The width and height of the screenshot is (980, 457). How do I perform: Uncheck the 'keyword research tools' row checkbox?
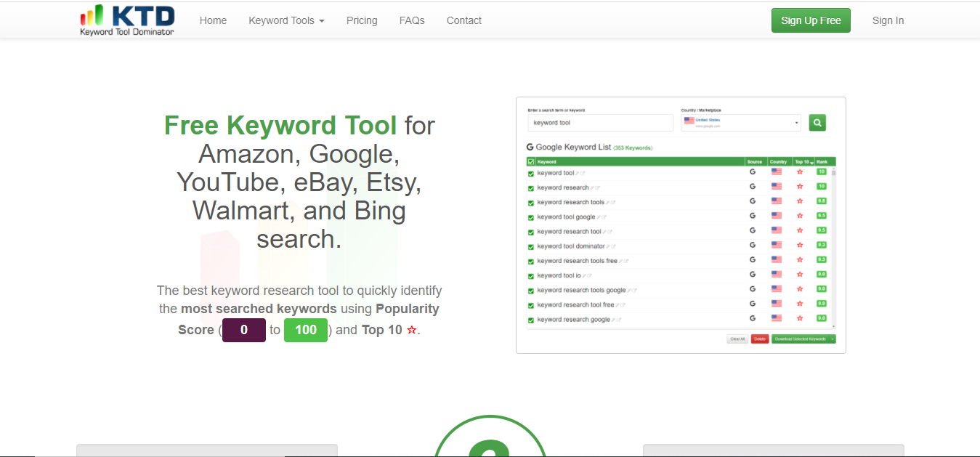pyautogui.click(x=531, y=203)
